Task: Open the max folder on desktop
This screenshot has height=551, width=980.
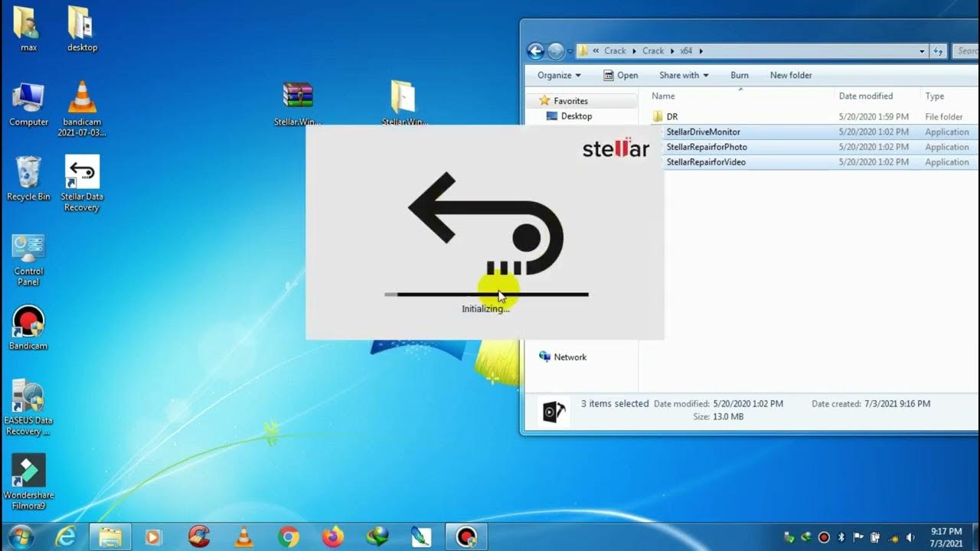Action: (28, 29)
